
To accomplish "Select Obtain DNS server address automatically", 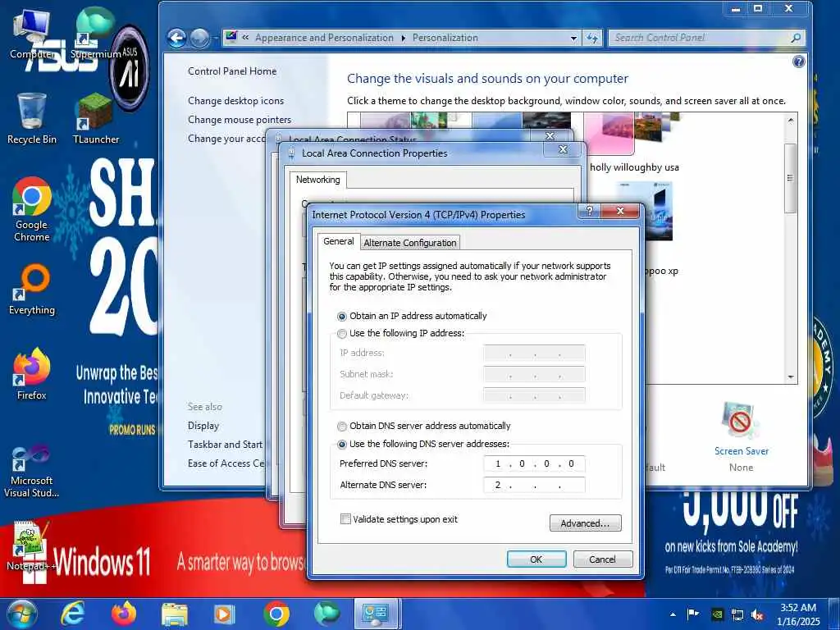I will coord(342,427).
